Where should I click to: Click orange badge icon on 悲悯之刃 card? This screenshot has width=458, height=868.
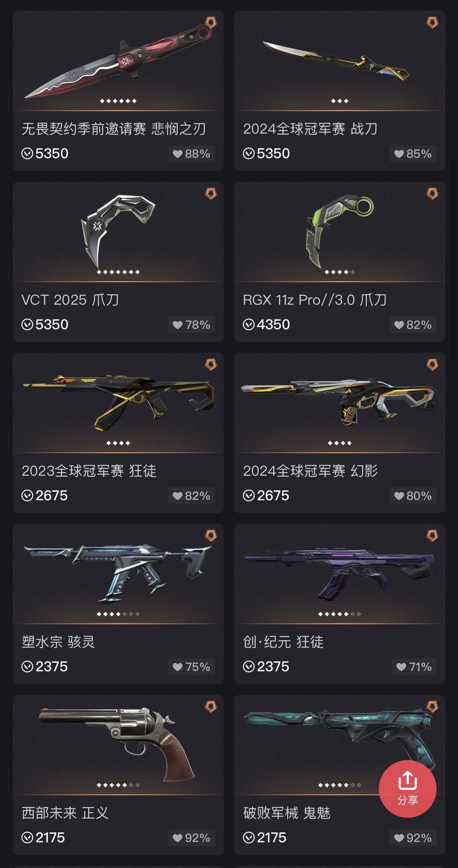[211, 22]
